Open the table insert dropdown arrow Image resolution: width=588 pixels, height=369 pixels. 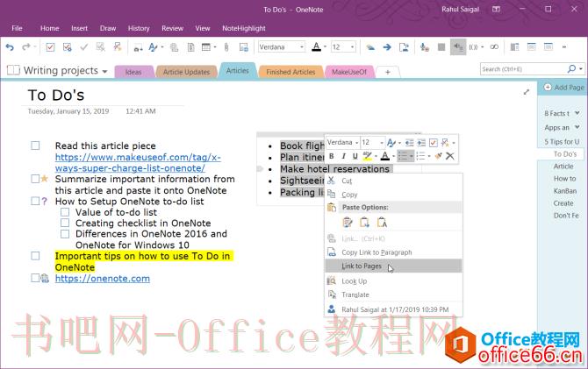(x=215, y=47)
